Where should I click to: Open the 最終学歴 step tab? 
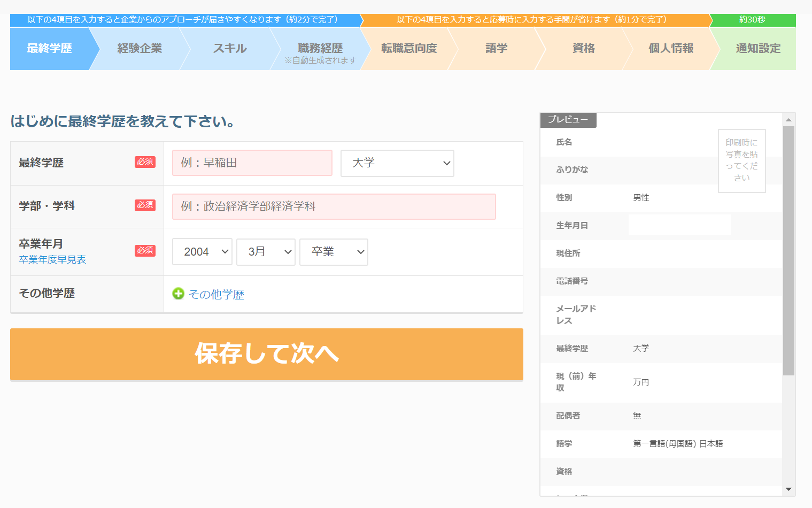pyautogui.click(x=50, y=49)
